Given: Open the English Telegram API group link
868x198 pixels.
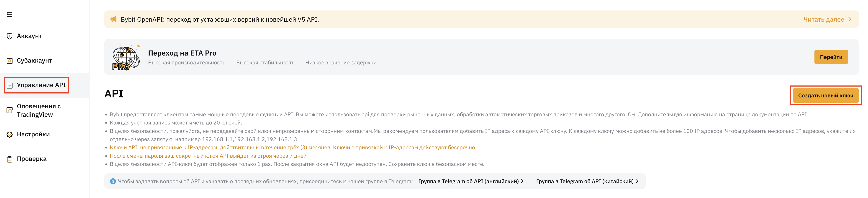Looking at the screenshot, I should point(468,181).
